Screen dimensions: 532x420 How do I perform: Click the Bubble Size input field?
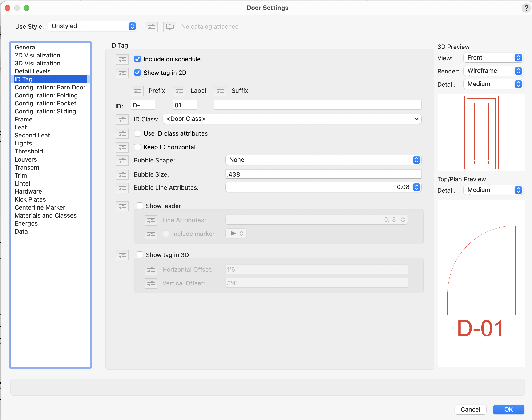tap(323, 174)
